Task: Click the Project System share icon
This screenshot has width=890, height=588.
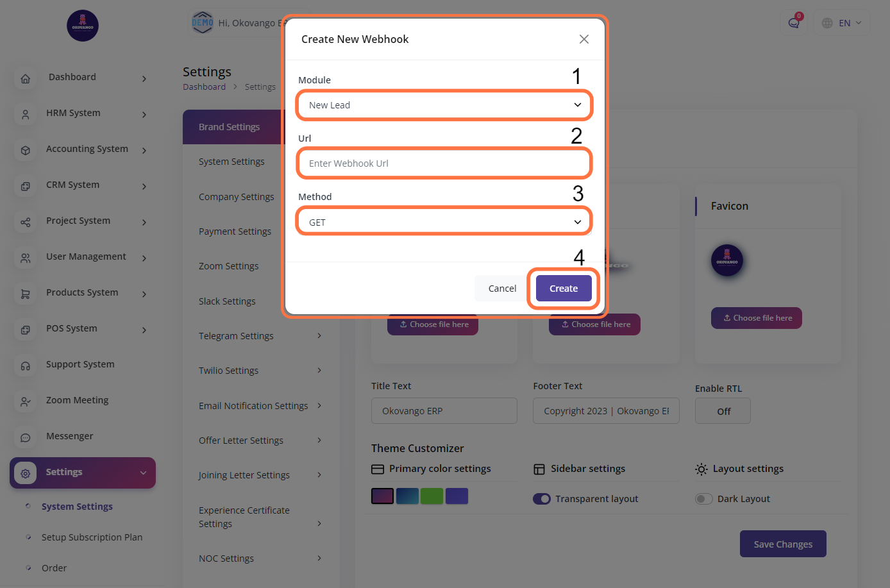Action: point(26,223)
